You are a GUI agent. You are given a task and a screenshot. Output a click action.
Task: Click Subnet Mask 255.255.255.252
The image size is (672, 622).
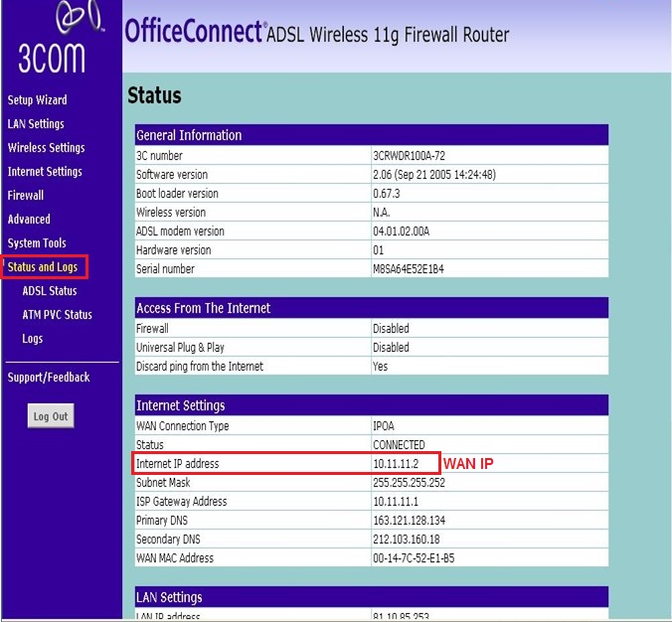click(x=409, y=483)
